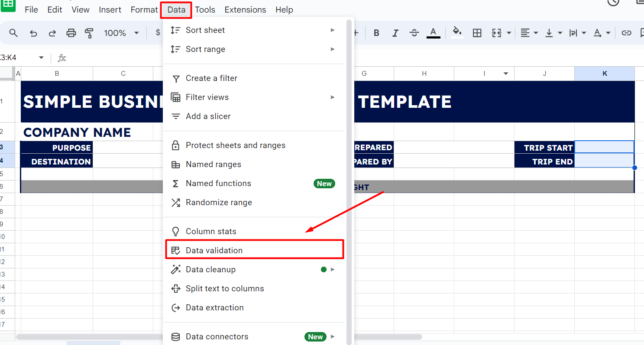644x345 pixels.
Task: Open the Edit menu
Action: (x=55, y=10)
